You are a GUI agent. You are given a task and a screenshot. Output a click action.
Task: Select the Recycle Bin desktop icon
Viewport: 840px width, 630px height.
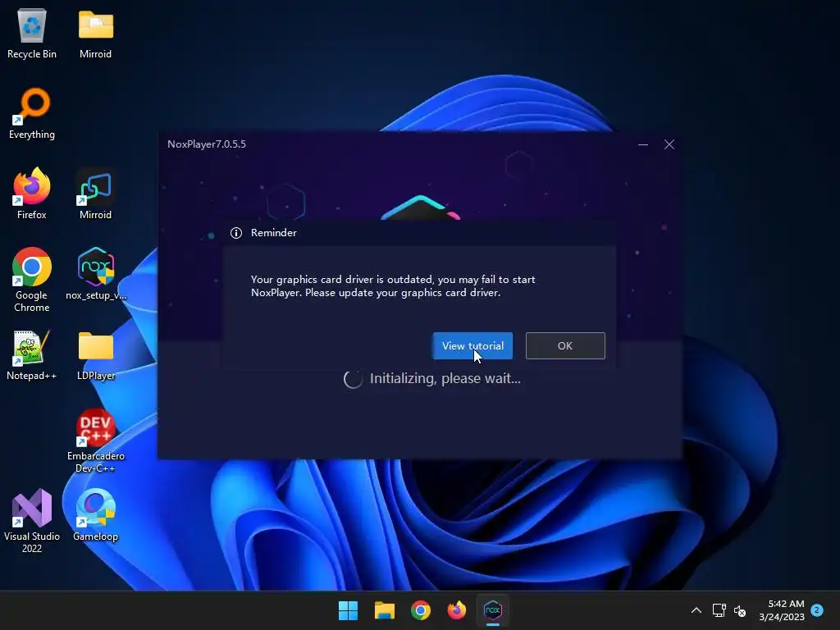point(32,34)
